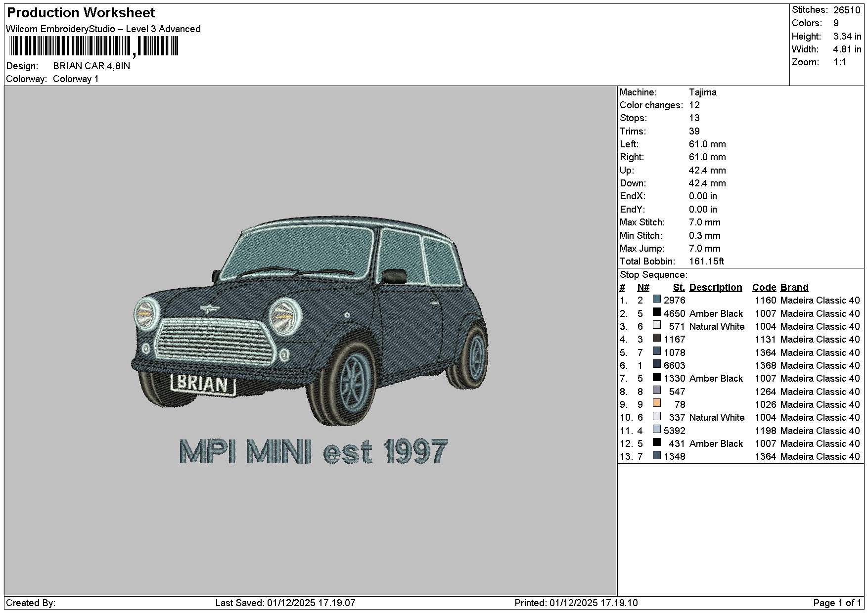Click the teal color swatch for stop 1
Viewport: 868px width, 613px height.
[656, 299]
